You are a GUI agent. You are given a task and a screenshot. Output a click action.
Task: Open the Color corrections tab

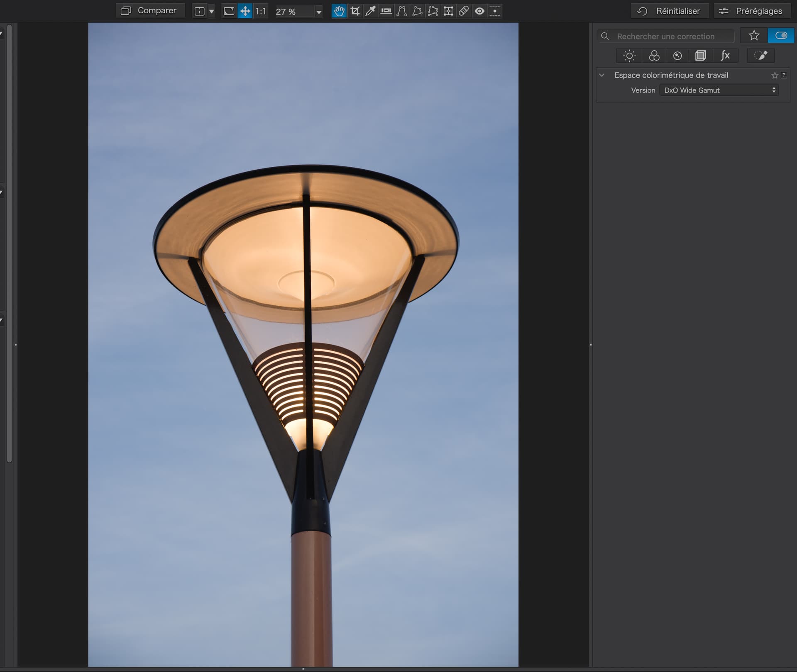654,56
